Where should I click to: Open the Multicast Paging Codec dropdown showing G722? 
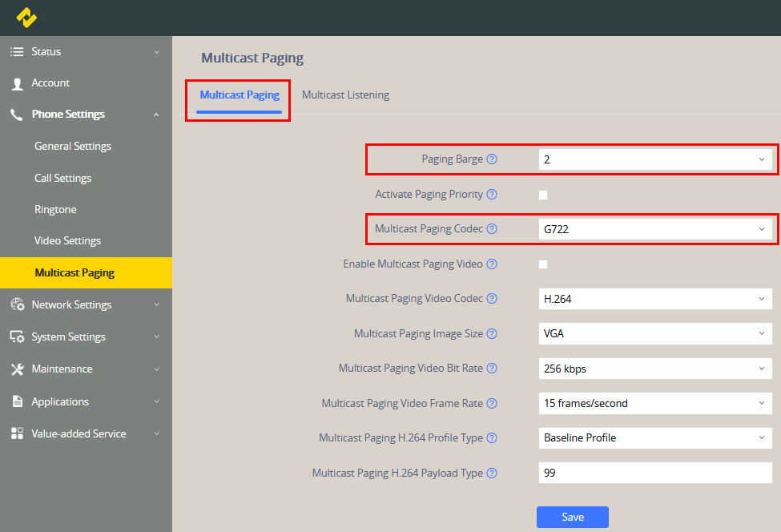(x=655, y=229)
